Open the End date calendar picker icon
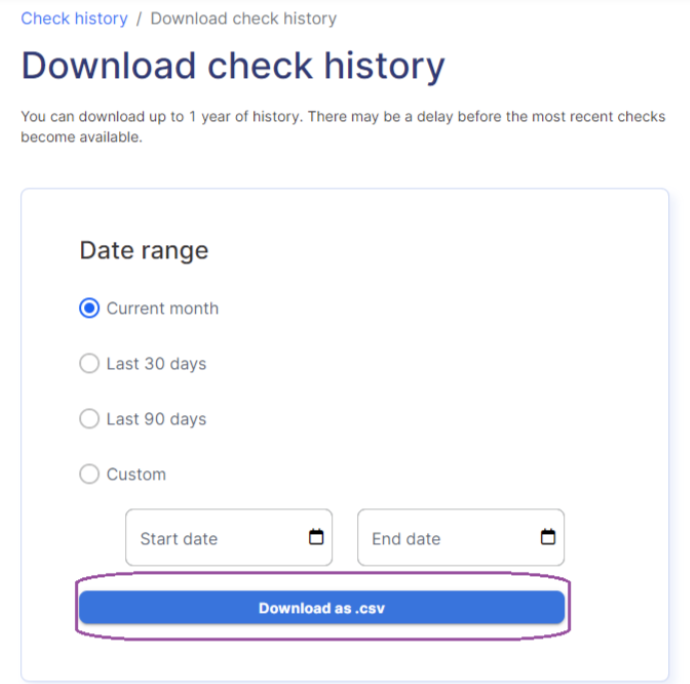Viewport: 690px width, 684px height. pos(548,537)
